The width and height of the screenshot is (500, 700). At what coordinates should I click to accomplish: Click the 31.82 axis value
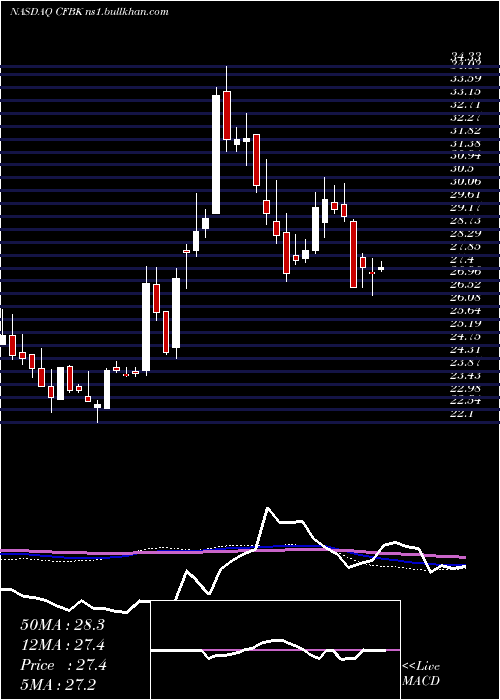click(x=466, y=131)
